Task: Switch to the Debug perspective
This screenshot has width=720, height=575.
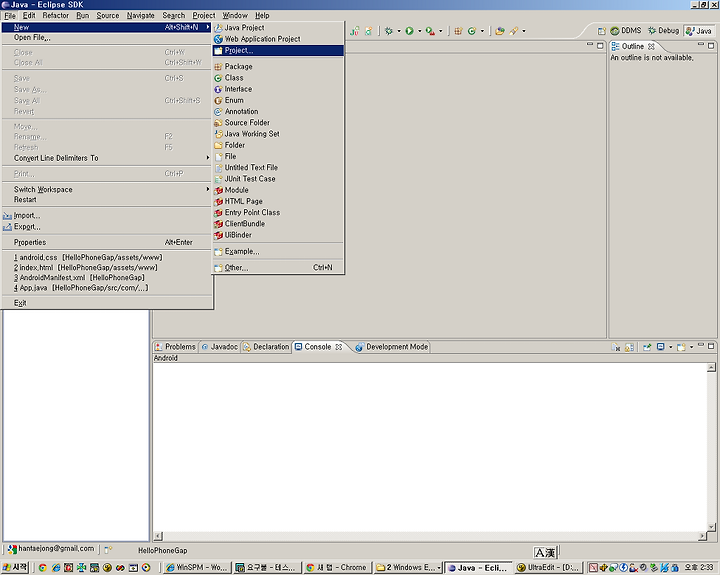Action: tap(663, 31)
